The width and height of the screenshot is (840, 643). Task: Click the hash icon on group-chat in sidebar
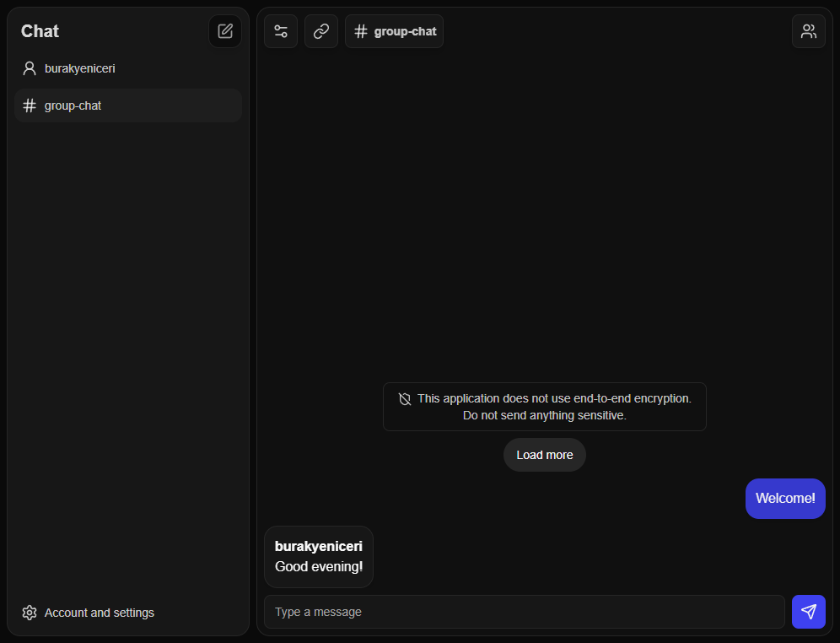pos(30,105)
